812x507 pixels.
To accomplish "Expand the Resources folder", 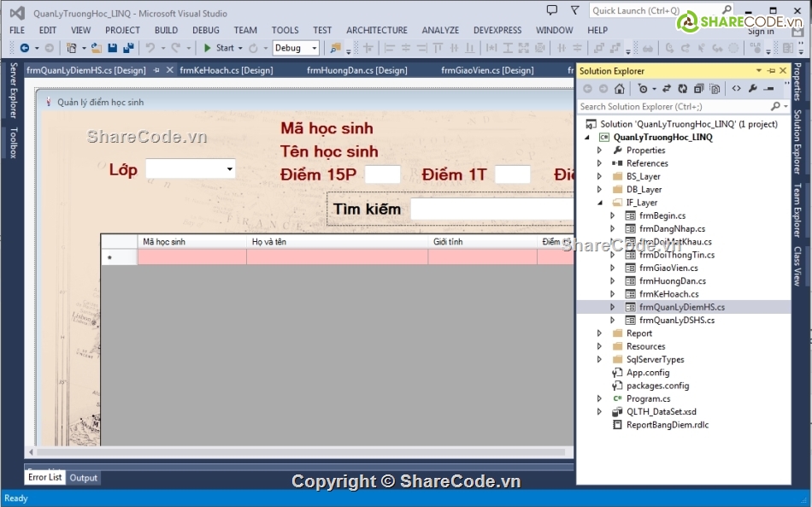I will 600,346.
